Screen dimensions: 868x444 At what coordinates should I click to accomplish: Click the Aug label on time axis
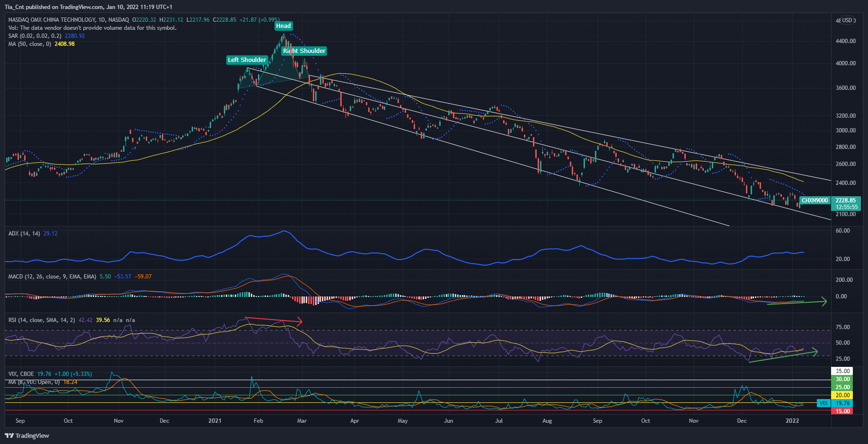tap(547, 421)
